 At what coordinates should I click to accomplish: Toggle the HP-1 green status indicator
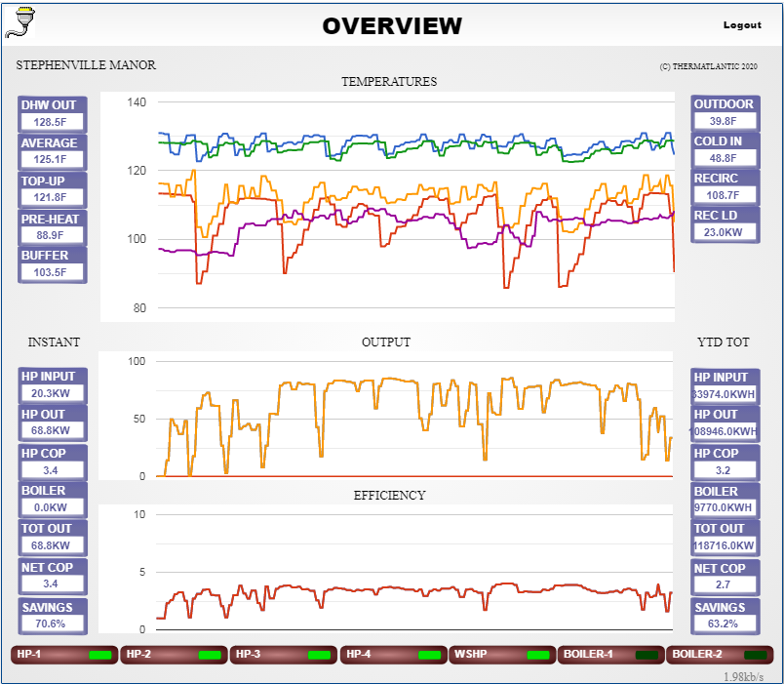[100, 655]
